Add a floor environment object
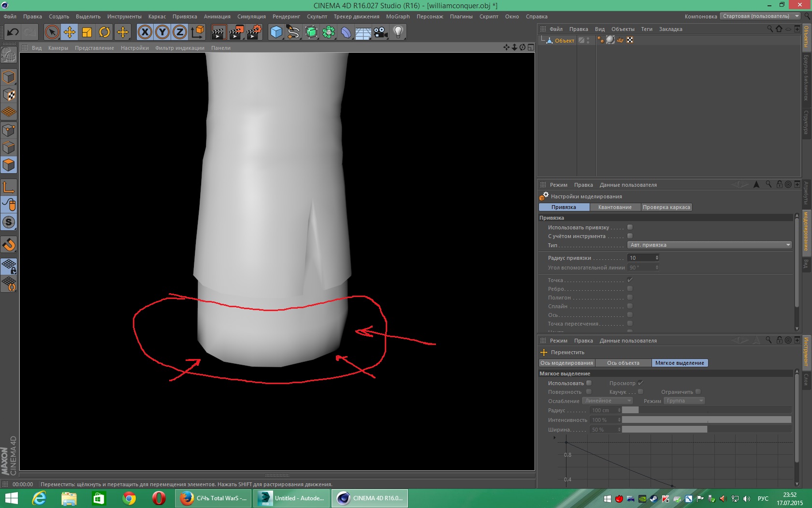 (363, 32)
